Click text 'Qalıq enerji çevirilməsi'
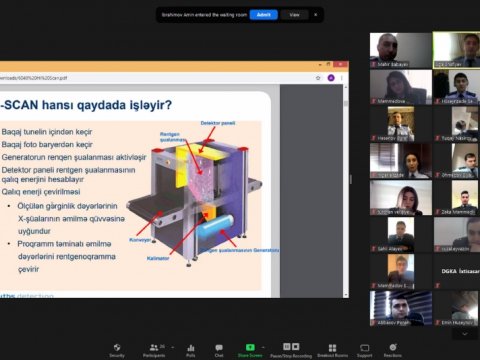This screenshot has height=360, width=480. (x=41, y=192)
